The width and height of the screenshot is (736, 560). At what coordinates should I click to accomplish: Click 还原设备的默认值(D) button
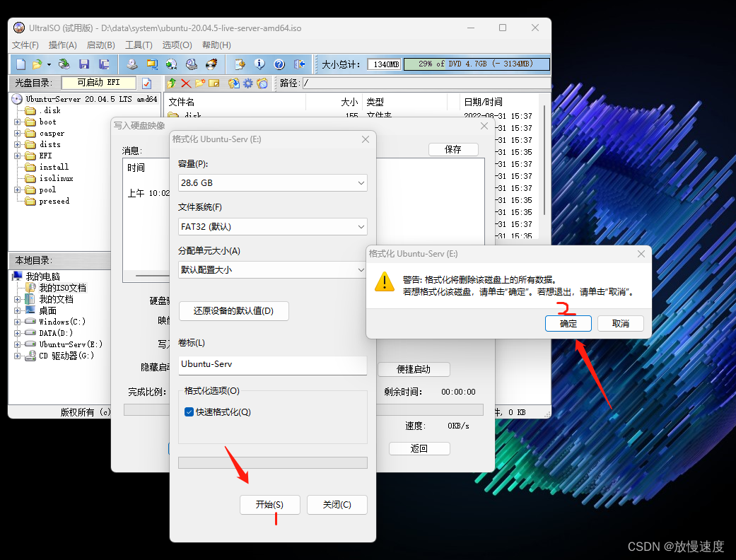[234, 310]
